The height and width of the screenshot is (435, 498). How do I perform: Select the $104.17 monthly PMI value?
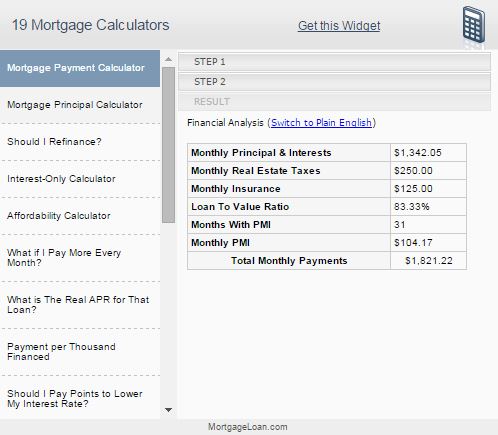coord(413,243)
